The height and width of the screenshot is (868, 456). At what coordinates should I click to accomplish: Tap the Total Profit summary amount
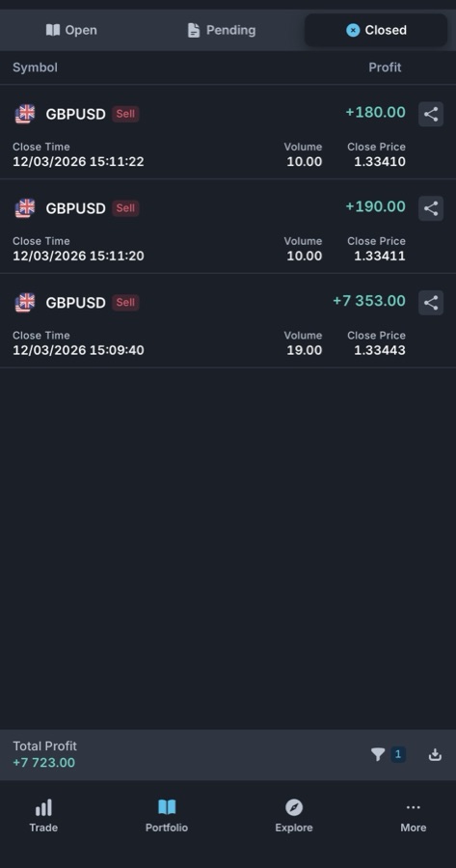click(x=43, y=762)
